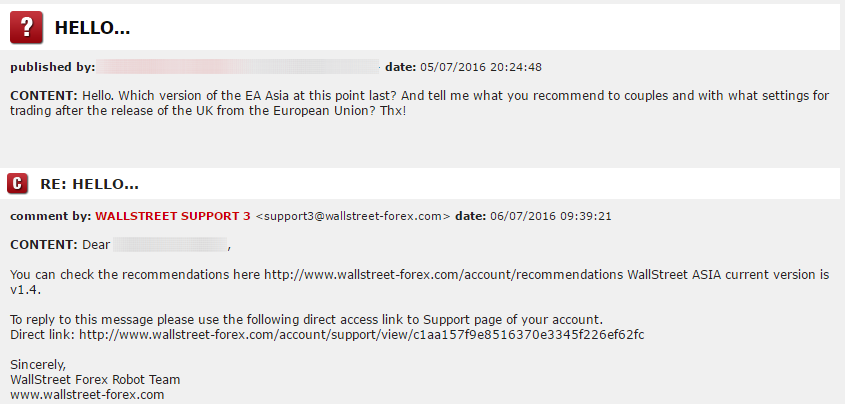The image size is (845, 404).
Task: Click the 'comment by:' label
Action: tap(51, 217)
